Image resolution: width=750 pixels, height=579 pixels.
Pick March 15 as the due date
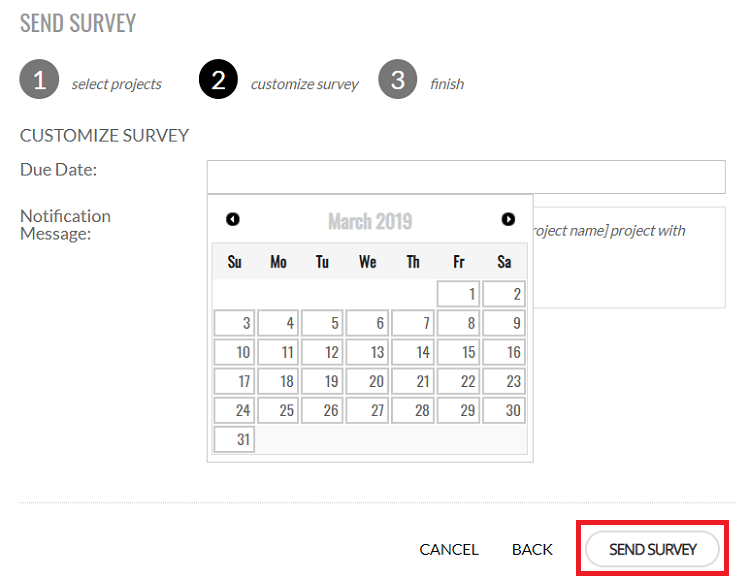click(x=459, y=352)
